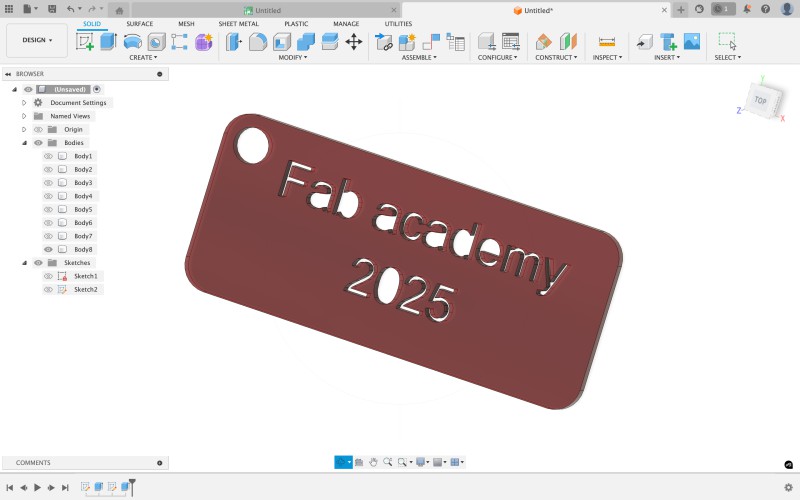
Task: Hide Body1 using its eye icon
Action: point(48,156)
